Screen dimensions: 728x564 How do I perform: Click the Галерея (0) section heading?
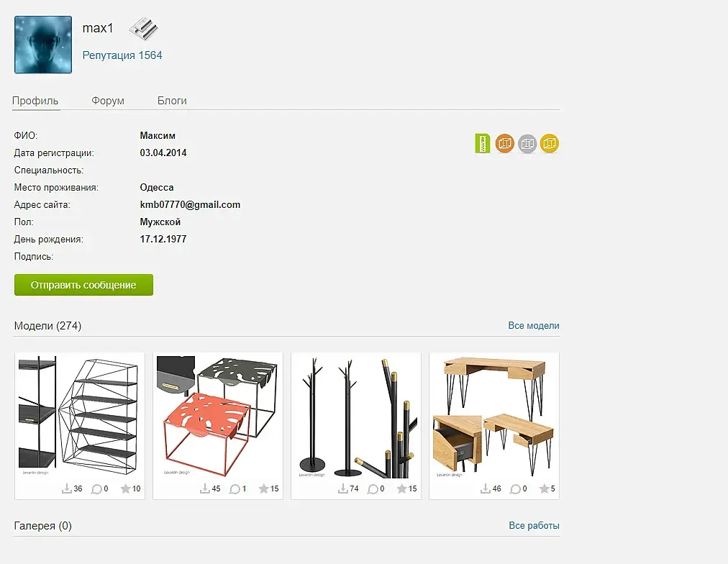coord(42,526)
